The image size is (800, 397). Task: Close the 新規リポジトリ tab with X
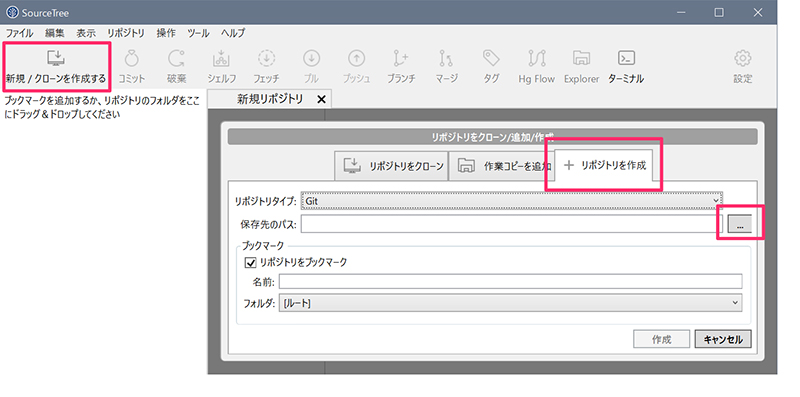[x=321, y=100]
